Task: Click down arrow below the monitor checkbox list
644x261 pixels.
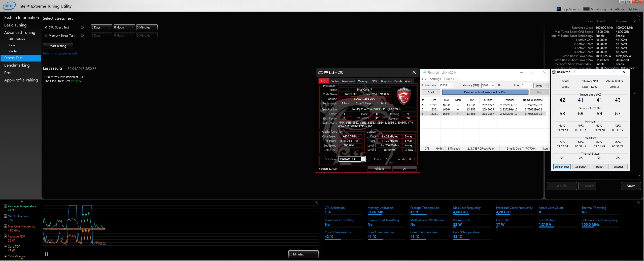Action: (22, 258)
